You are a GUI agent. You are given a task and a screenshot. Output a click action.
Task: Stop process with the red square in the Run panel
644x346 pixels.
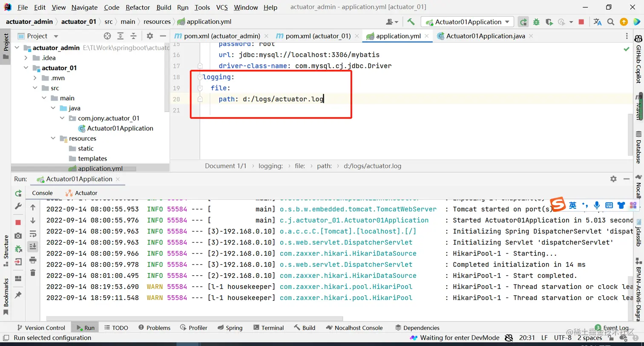pos(18,222)
